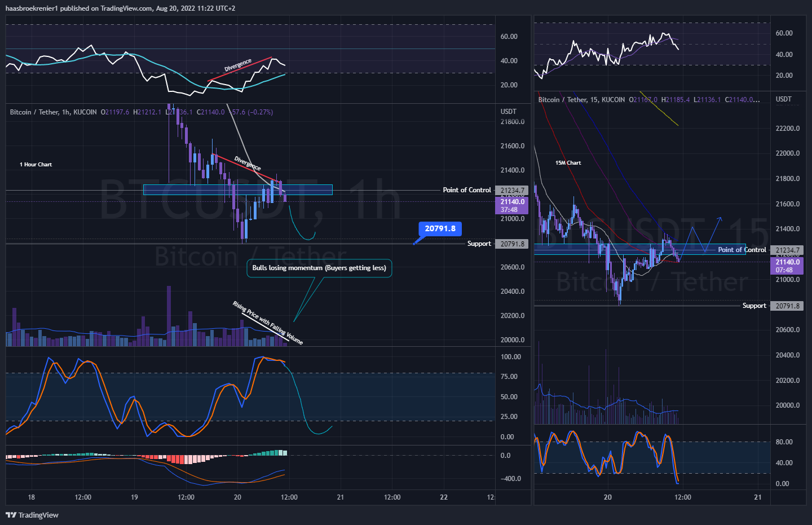The height and width of the screenshot is (525, 812).
Task: Select the blue projection arrow on 15M chart
Action: tap(699, 236)
